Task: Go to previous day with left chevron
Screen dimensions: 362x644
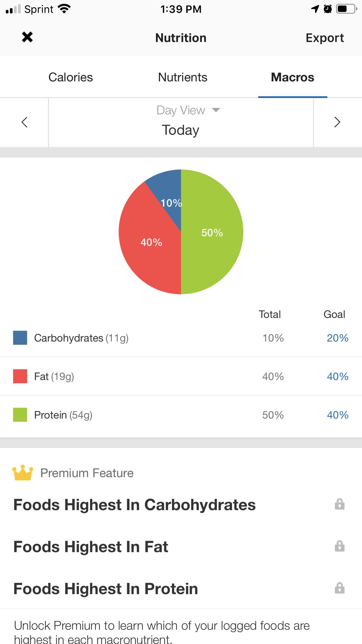Action: [x=24, y=122]
